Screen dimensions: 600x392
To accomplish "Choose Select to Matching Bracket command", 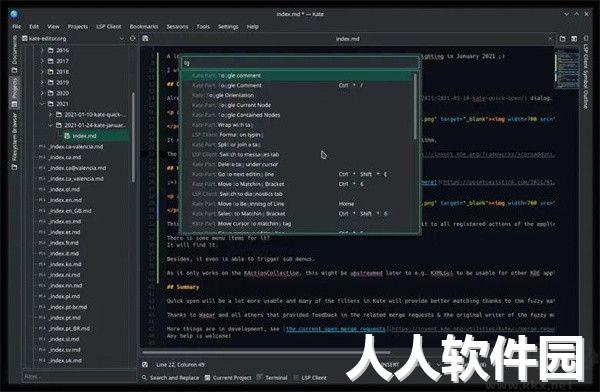I will tap(297, 214).
